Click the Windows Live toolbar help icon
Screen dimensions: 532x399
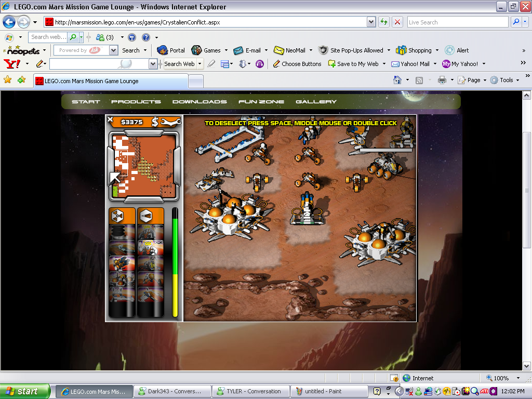pos(146,37)
